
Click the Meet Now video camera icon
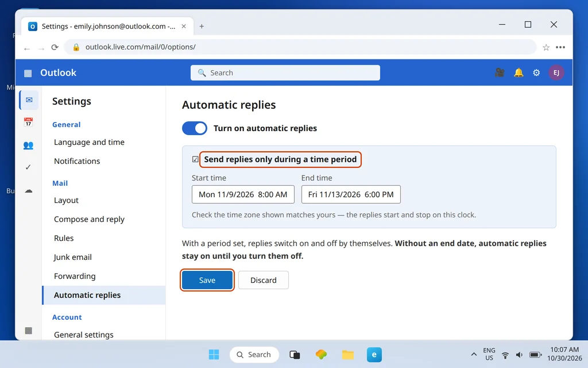click(x=500, y=72)
